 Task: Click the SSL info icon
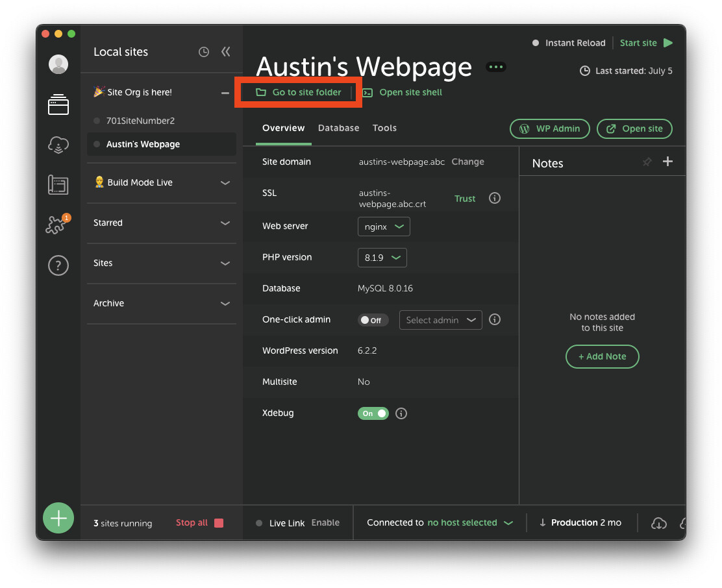495,199
